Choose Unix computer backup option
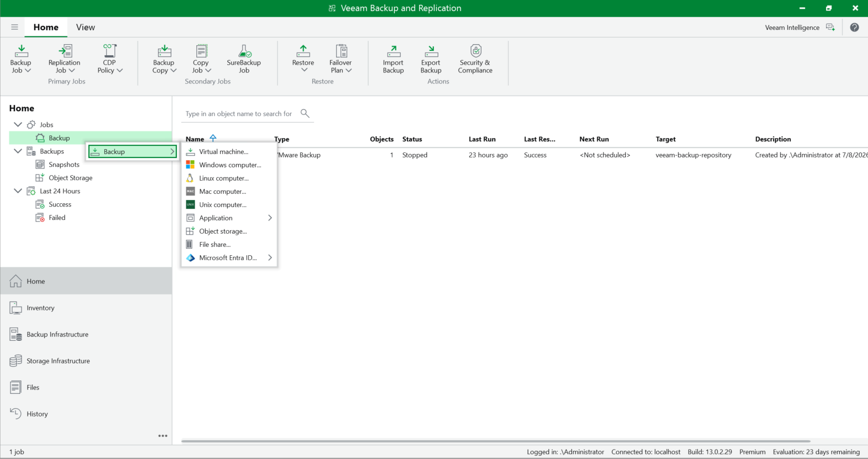Image resolution: width=868 pixels, height=459 pixels. [x=229, y=204]
